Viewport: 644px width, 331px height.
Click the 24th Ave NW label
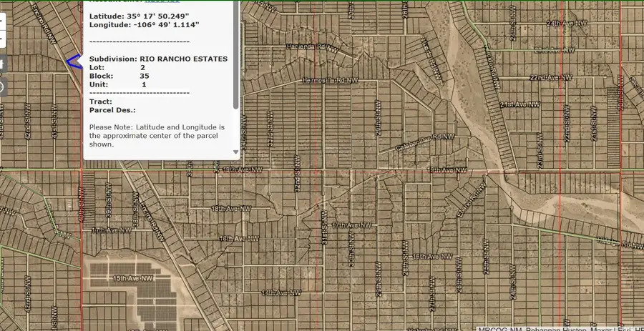pyautogui.click(x=567, y=23)
